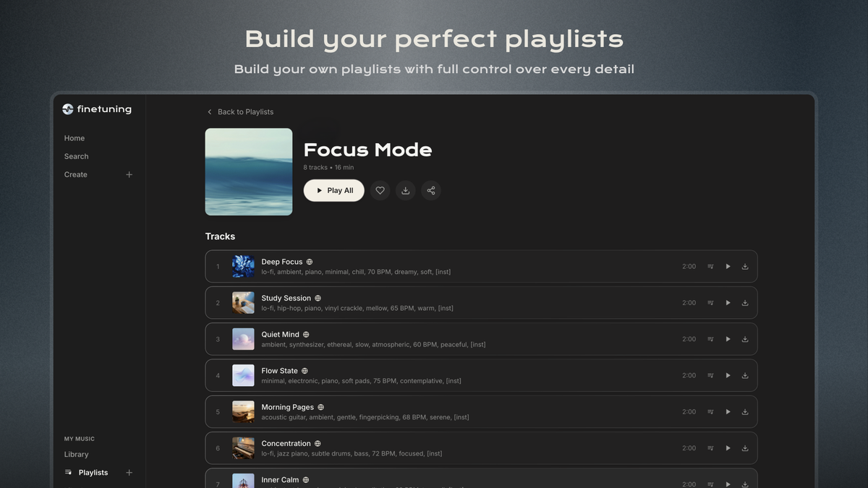
Task: Download the Inner Calm track
Action: (x=745, y=484)
